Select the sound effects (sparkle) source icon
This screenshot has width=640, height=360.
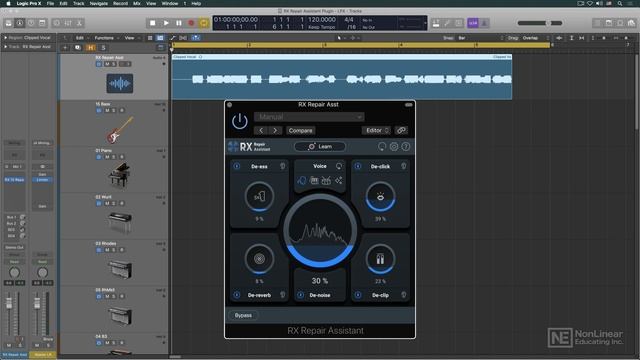pyautogui.click(x=338, y=180)
